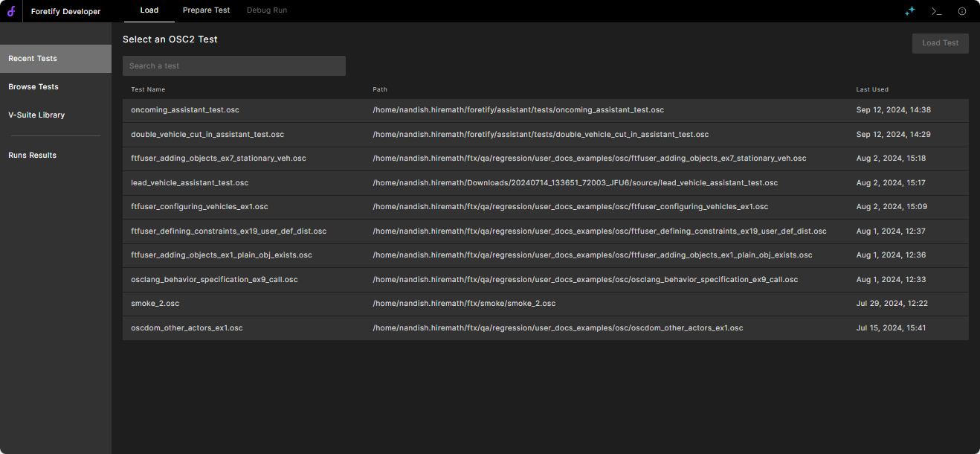Screen dimensions: 980x454
Task: Sort by the Last Used column header
Action: point(872,89)
